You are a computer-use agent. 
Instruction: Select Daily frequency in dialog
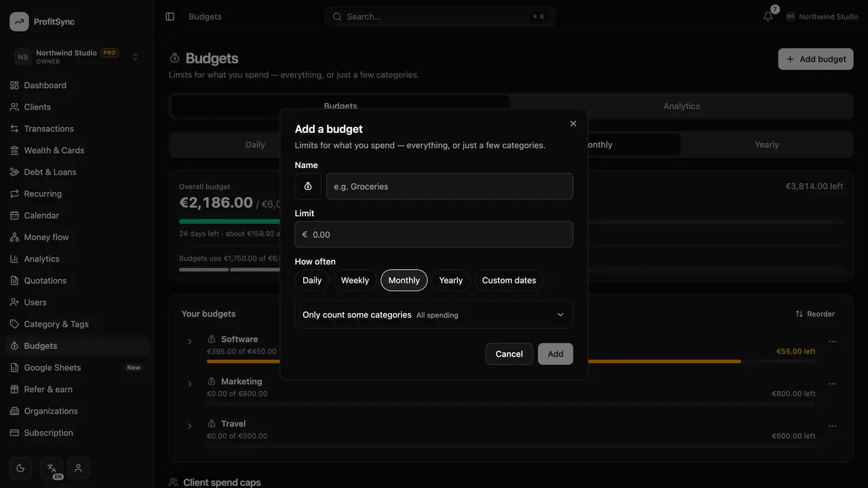point(312,280)
